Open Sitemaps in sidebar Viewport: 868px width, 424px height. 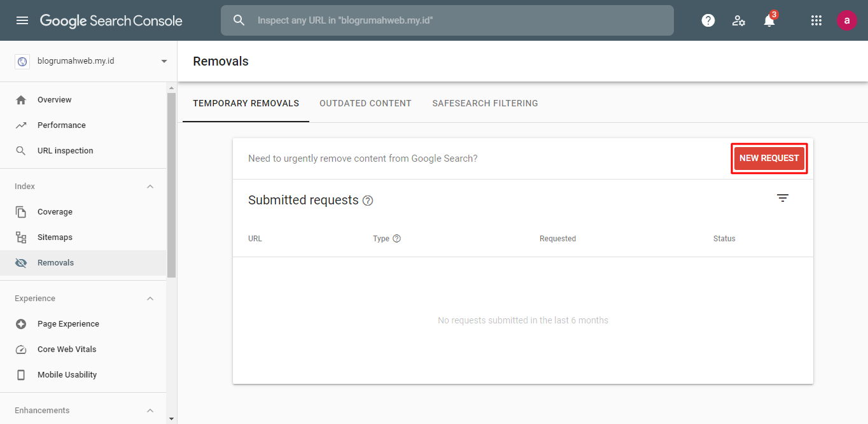pos(83,237)
